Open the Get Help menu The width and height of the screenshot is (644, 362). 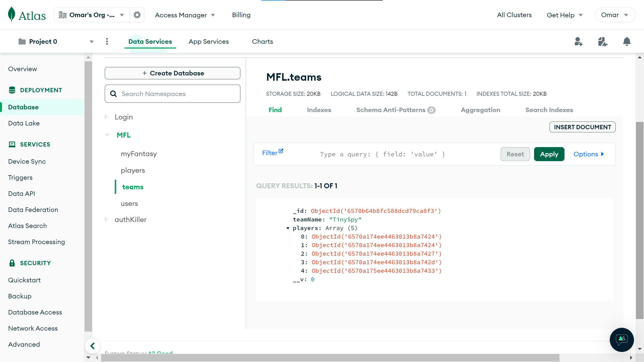(565, 15)
